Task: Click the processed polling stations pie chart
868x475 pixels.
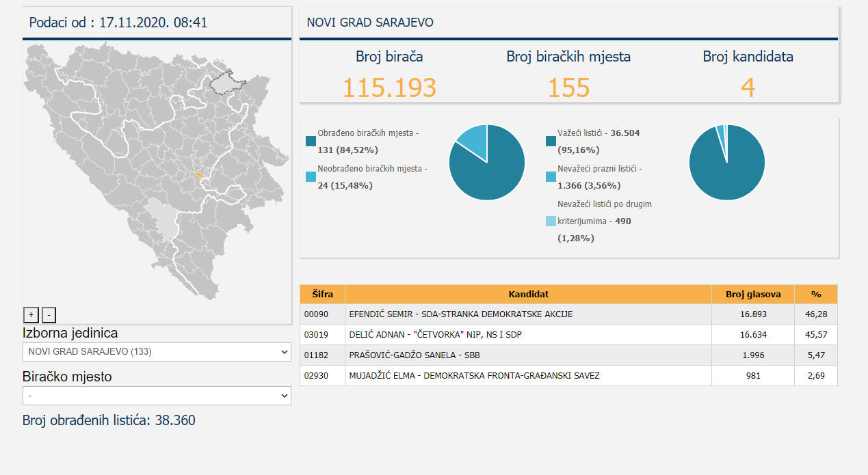Action: tap(486, 163)
